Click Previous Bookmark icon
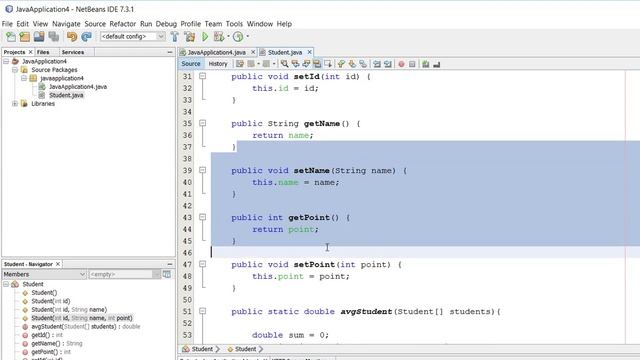This screenshot has width=640, height=360. (341, 64)
